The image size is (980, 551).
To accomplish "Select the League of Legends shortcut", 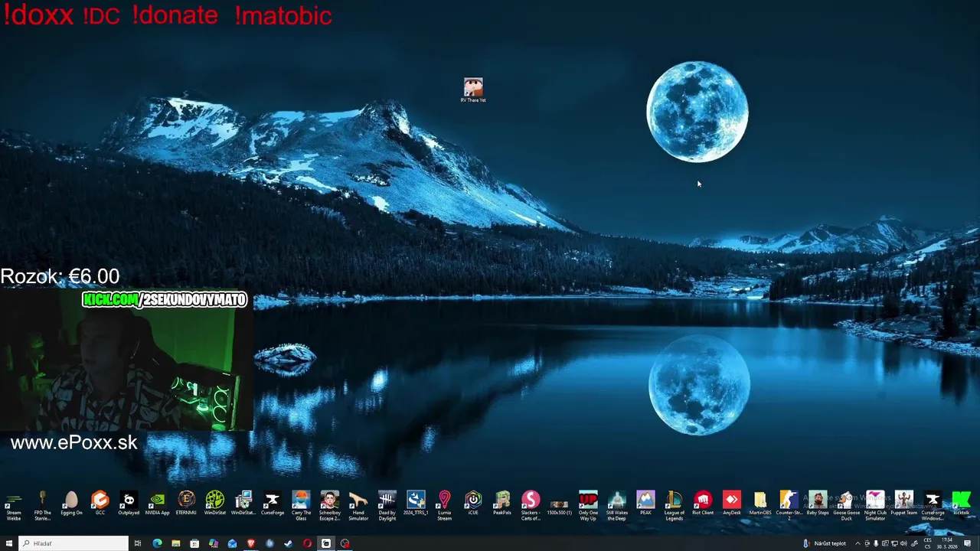I will click(675, 506).
